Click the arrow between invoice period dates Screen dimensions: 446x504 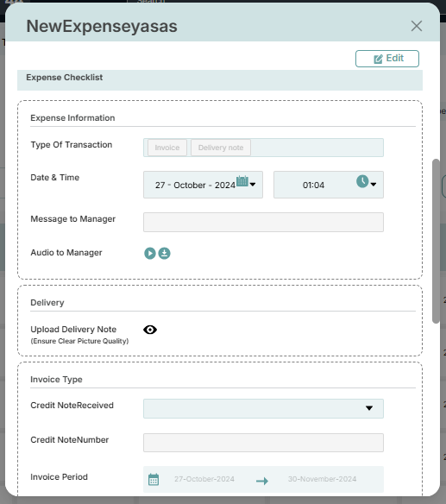click(x=262, y=482)
